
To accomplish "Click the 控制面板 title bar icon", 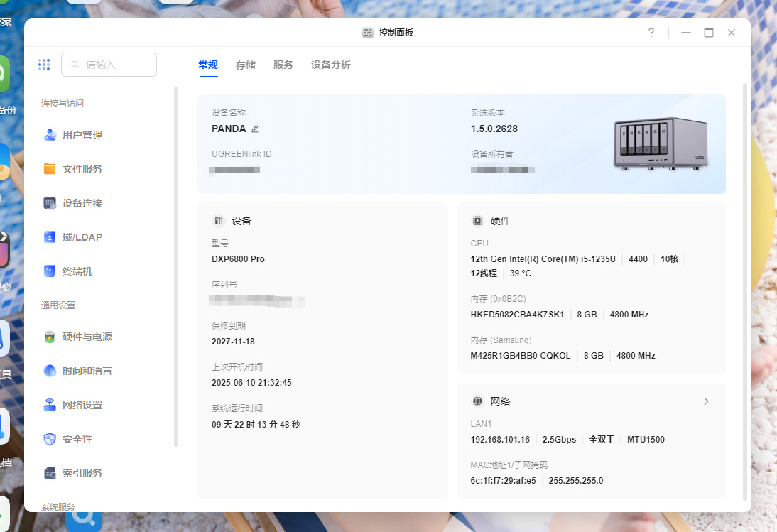I will pyautogui.click(x=368, y=33).
